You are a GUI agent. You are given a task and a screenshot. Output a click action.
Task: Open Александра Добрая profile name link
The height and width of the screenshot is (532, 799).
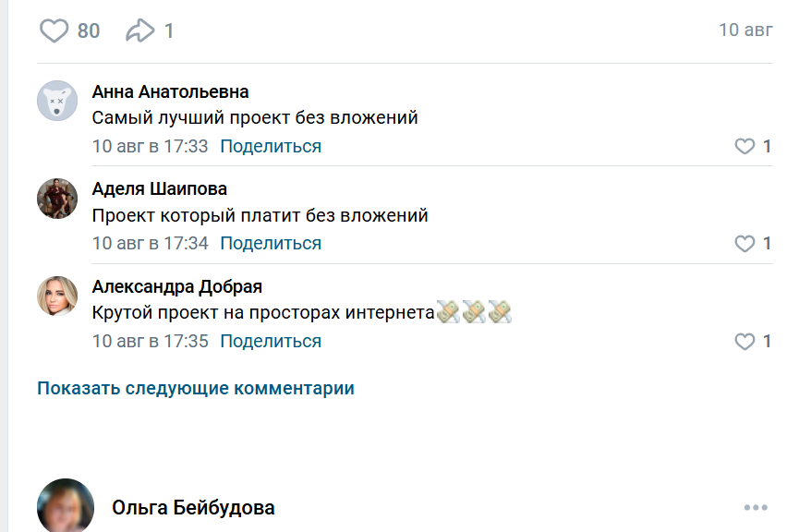pos(177,287)
